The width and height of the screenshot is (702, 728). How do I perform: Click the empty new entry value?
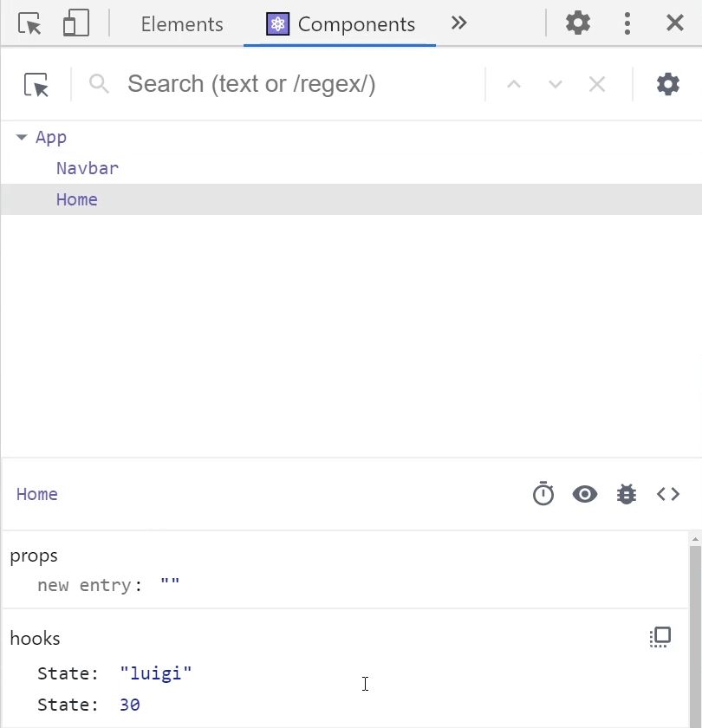pyautogui.click(x=170, y=583)
